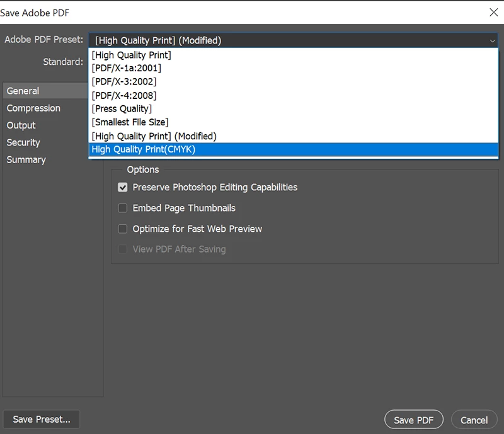The height and width of the screenshot is (434, 504).
Task: Open the Adobe PDF Preset dropdown arrow
Action: coord(492,41)
